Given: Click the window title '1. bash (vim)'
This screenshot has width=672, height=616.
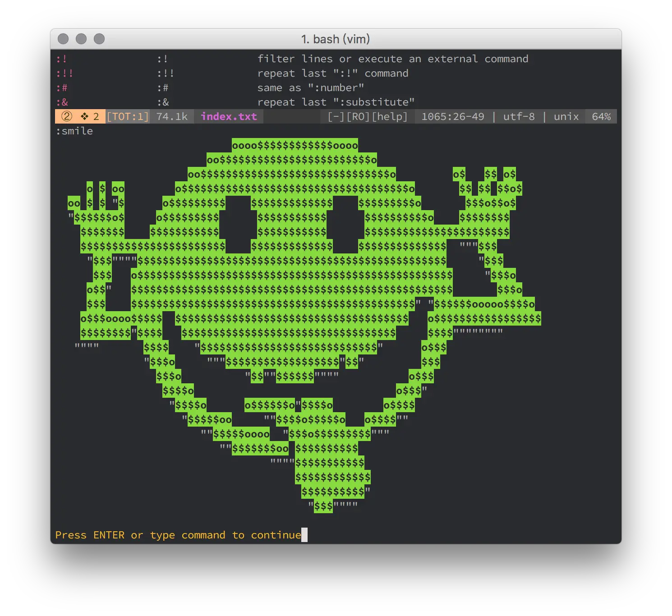Looking at the screenshot, I should (x=336, y=39).
